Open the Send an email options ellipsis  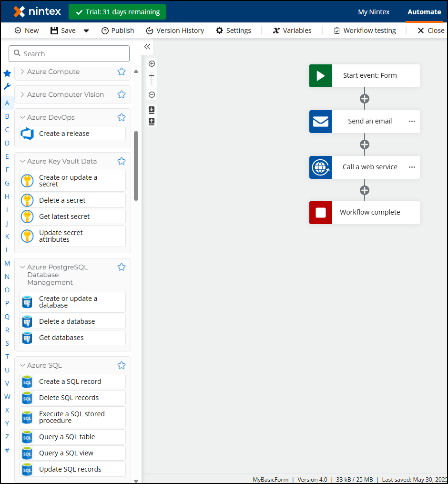412,121
